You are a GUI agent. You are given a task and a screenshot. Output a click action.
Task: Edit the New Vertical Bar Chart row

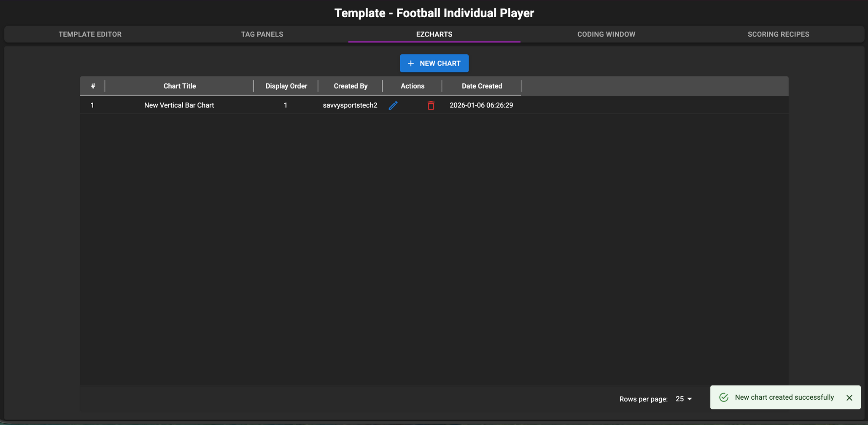pyautogui.click(x=393, y=105)
